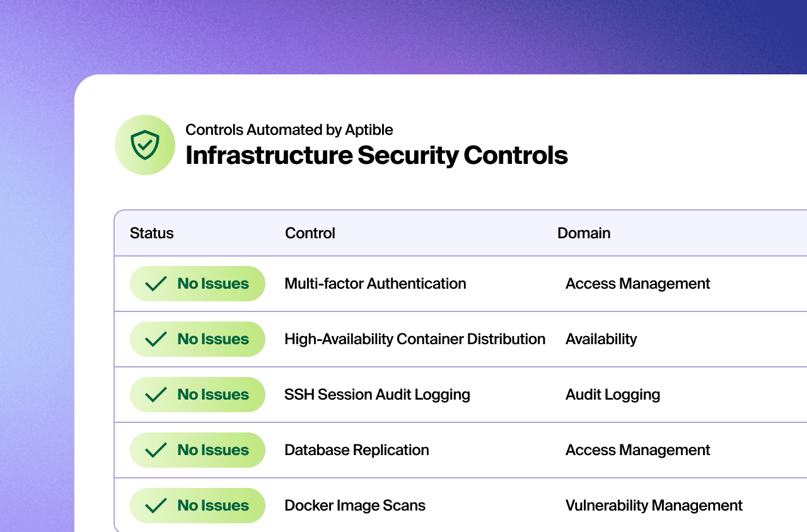The width and height of the screenshot is (807, 532).
Task: Sort by the Status column header
Action: coord(151,233)
